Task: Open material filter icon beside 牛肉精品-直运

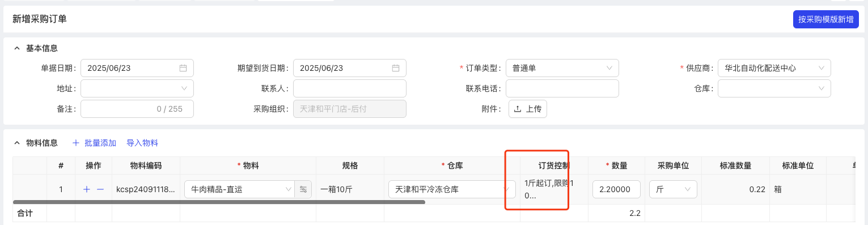Action: [303, 189]
